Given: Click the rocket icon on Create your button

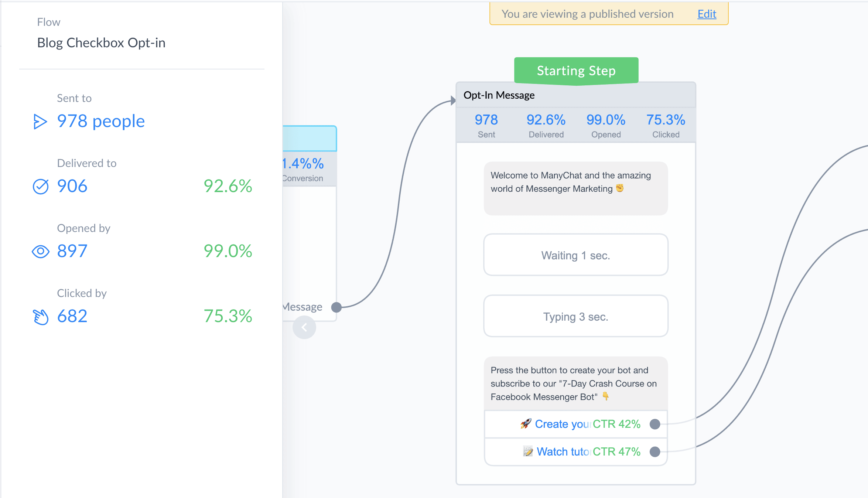Looking at the screenshot, I should (x=526, y=424).
